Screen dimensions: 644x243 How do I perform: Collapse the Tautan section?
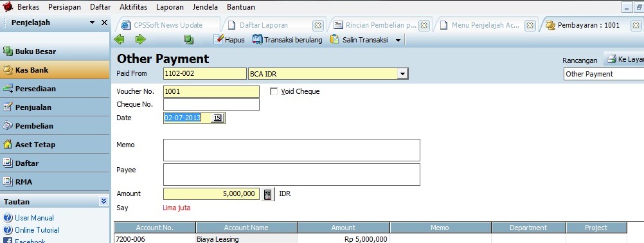click(103, 201)
